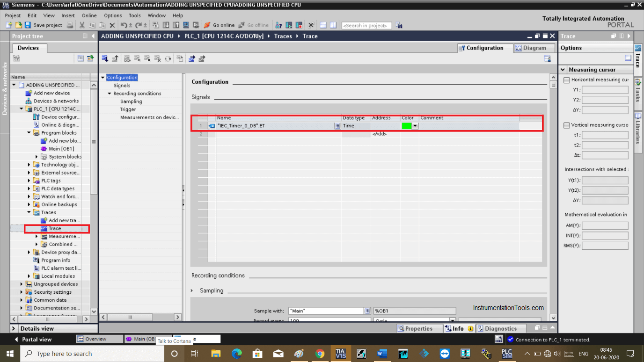Screen dimensions: 644x362
Task: Switch to the Diagram tab
Action: pos(534,48)
